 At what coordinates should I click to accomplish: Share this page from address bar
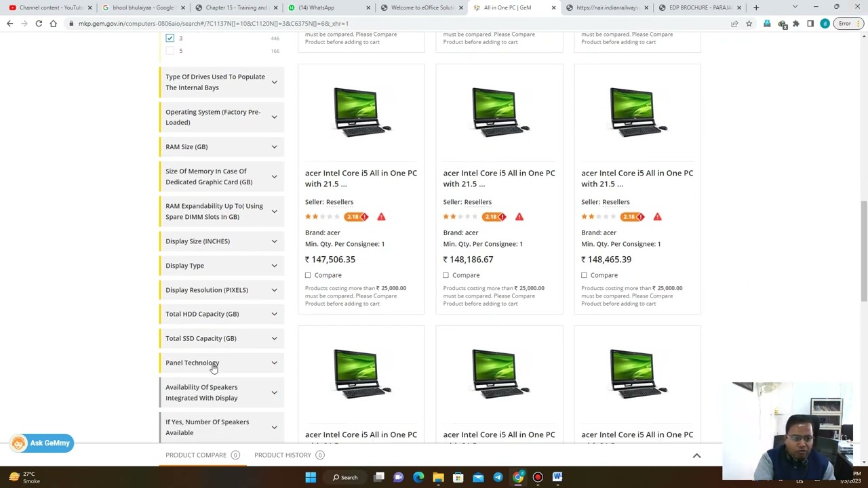click(x=734, y=24)
